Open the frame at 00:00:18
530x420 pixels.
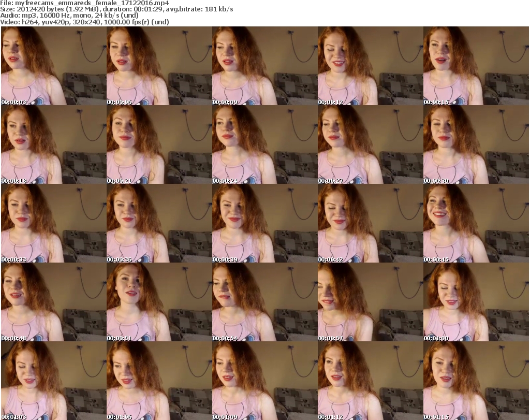tap(54, 144)
